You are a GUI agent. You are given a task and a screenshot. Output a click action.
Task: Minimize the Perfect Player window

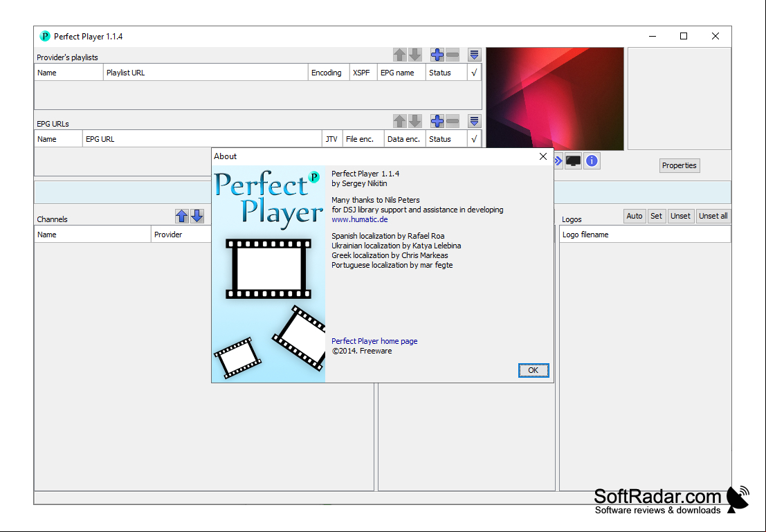pos(653,36)
